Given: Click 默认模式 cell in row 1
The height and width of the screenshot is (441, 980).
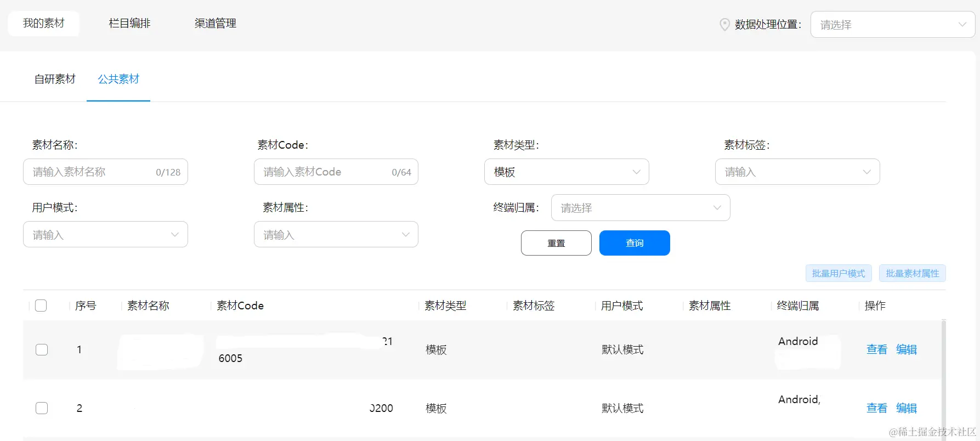Looking at the screenshot, I should (622, 349).
